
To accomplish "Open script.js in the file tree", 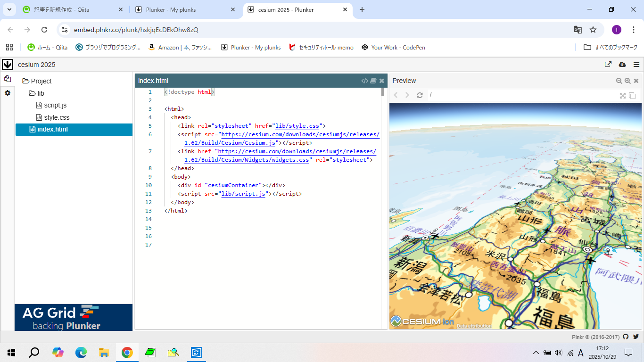I will coord(55,105).
